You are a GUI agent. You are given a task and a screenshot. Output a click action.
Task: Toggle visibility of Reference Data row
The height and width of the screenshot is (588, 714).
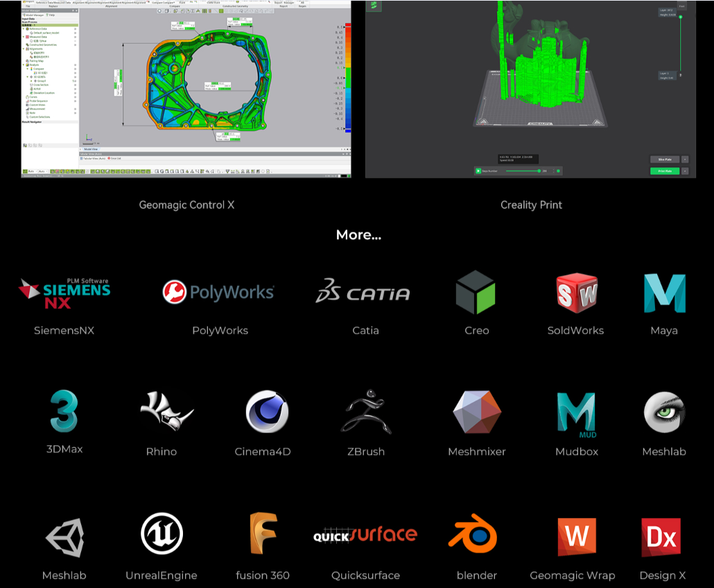tap(76, 29)
